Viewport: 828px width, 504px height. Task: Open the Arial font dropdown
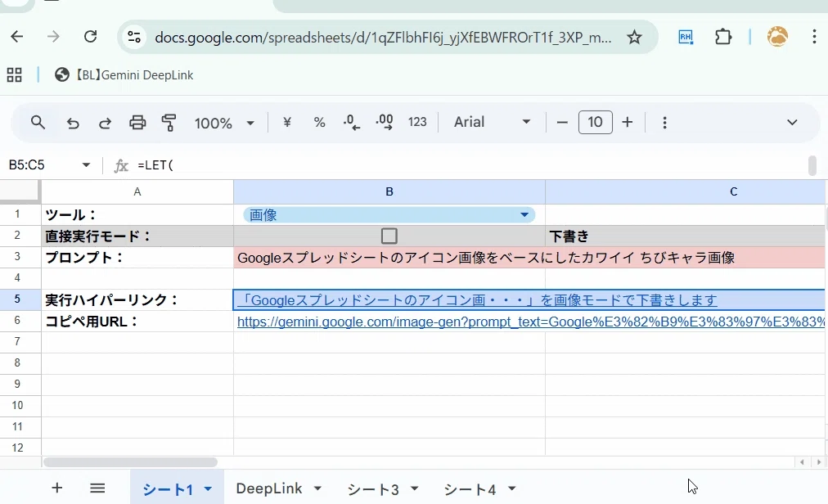pos(492,123)
